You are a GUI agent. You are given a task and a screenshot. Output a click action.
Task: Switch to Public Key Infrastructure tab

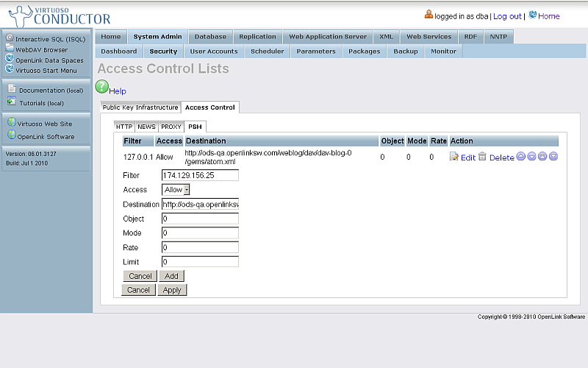click(x=140, y=107)
